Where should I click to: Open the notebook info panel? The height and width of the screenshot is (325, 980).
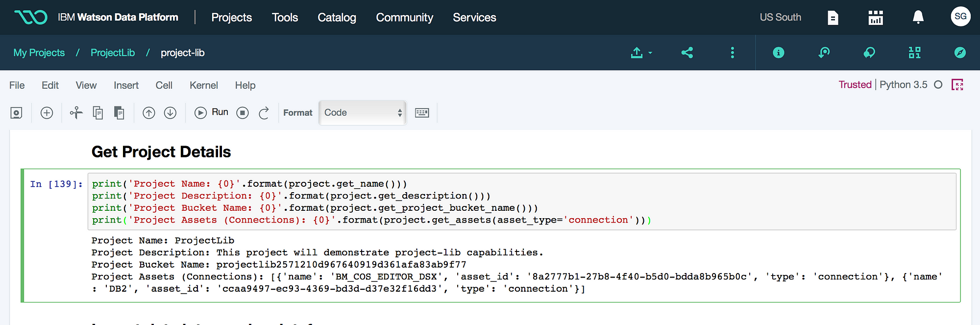[778, 52]
